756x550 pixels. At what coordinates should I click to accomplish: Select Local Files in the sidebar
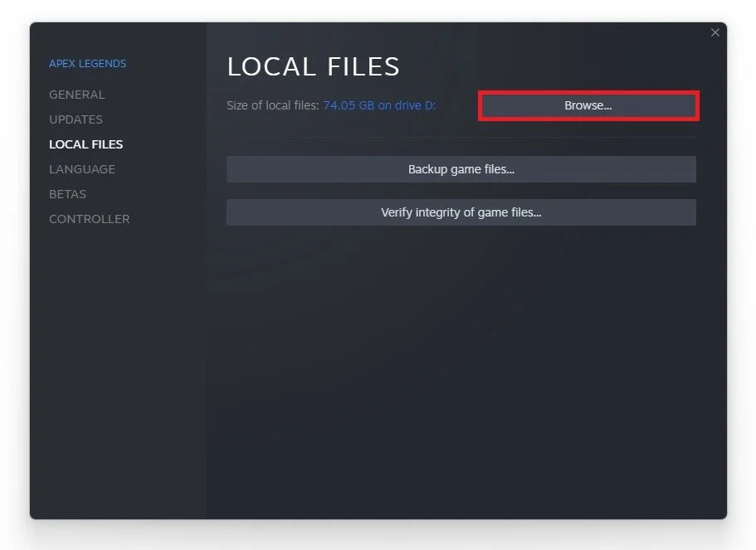[x=85, y=144]
